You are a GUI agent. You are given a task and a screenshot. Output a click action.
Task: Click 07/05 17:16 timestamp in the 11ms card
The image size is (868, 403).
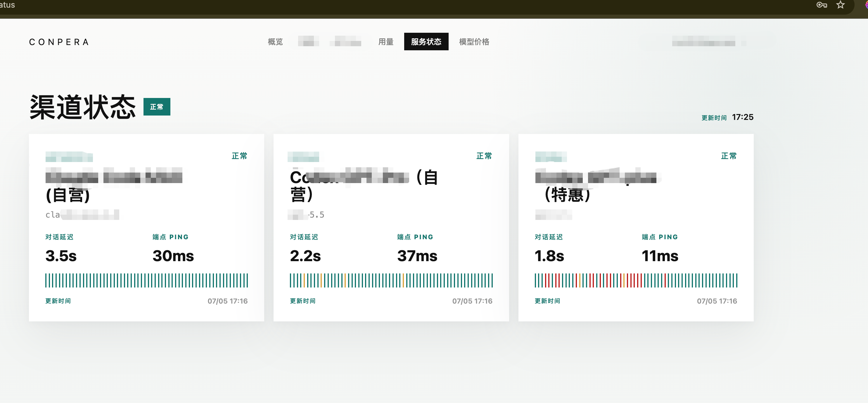pos(717,301)
